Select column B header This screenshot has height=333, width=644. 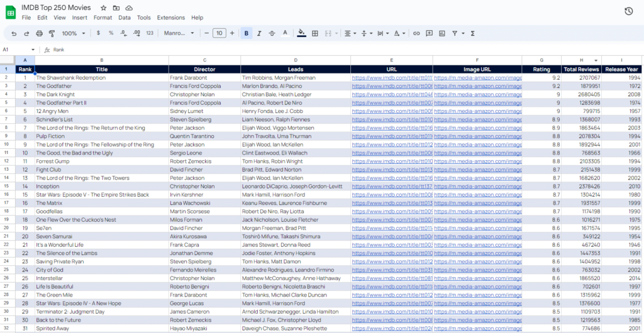[102, 60]
